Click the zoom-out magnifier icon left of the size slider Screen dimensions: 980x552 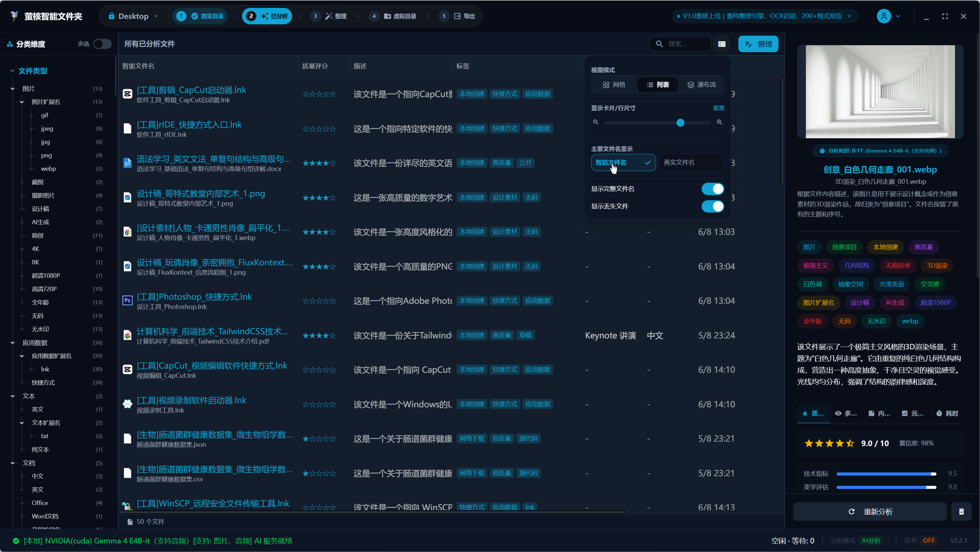click(x=596, y=122)
